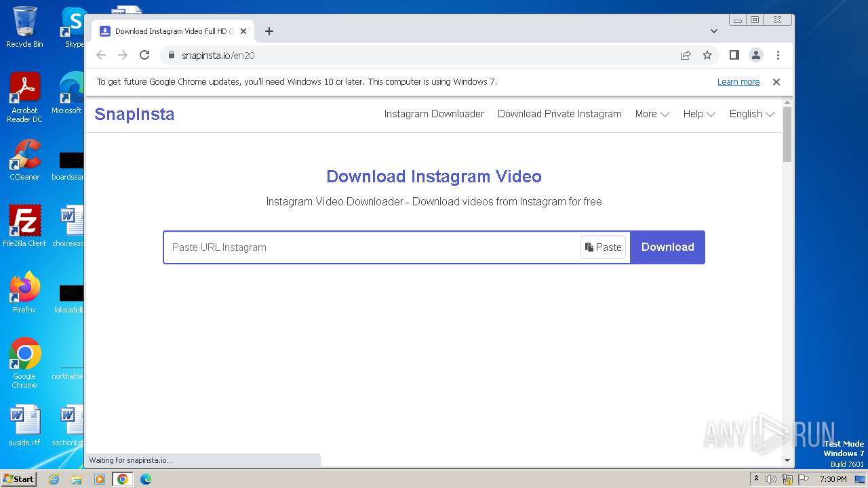Open FileZilla Client desktop icon
868x488 pixels.
tap(24, 226)
